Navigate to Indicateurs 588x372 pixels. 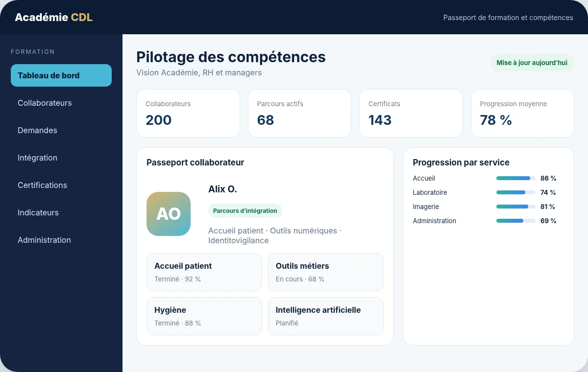61,212
